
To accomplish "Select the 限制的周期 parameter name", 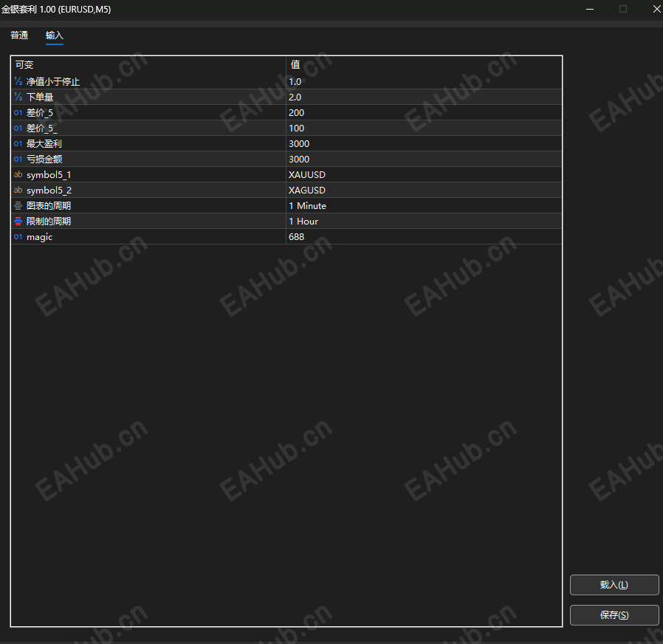I will coord(49,221).
